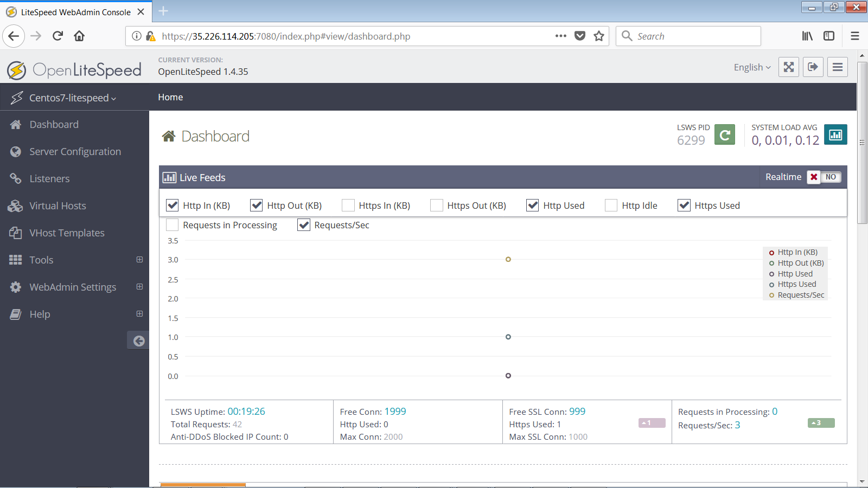
Task: Click the fullscreen toggle icon in header
Action: click(788, 67)
